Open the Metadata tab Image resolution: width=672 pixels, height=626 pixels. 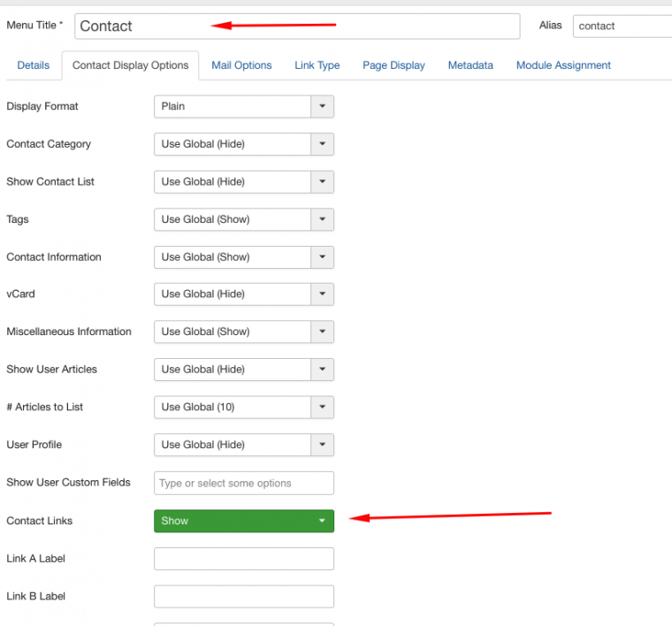pyautogui.click(x=470, y=65)
